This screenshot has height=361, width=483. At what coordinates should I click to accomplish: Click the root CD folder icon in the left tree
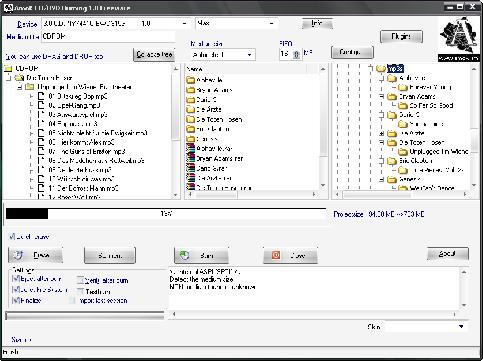click(x=9, y=69)
